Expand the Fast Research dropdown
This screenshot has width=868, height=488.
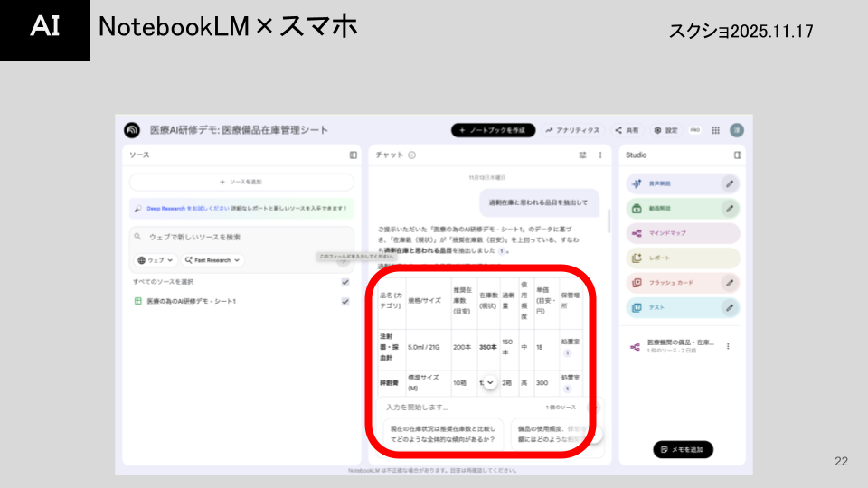[213, 260]
